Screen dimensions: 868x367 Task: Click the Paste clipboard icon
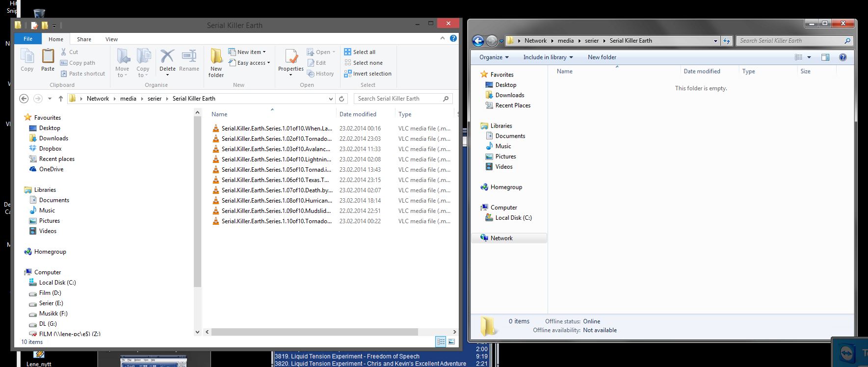coord(48,56)
